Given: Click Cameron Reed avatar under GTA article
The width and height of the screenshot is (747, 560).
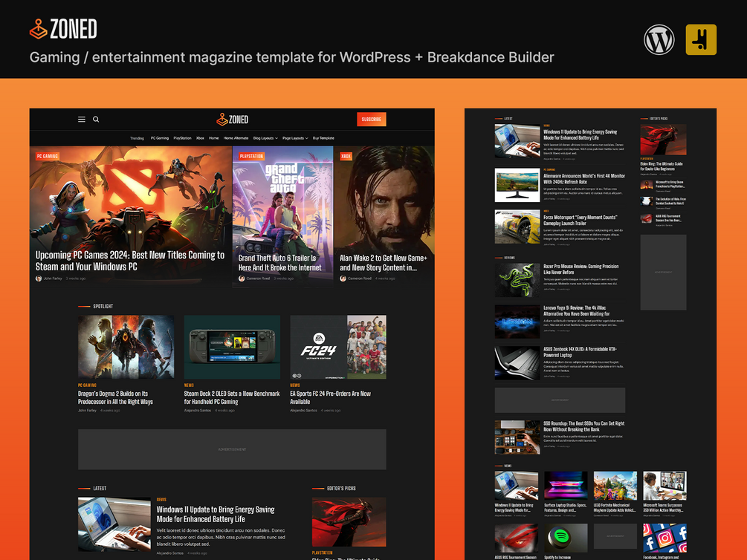Looking at the screenshot, I should (242, 279).
